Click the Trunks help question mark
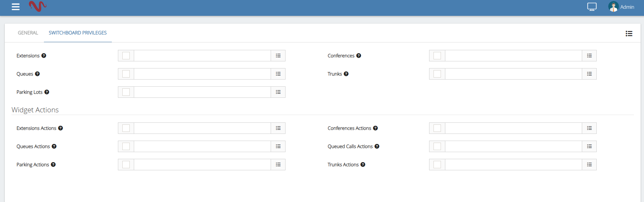Image resolution: width=644 pixels, height=202 pixels. [x=346, y=74]
